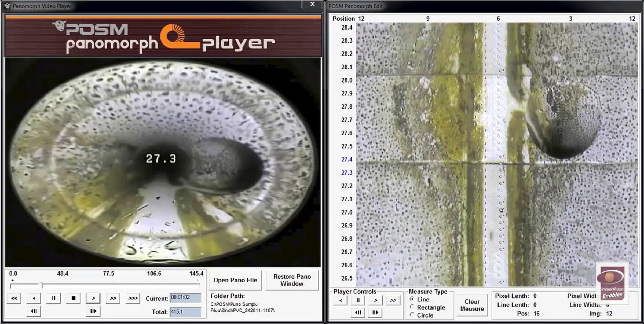
Task: Click the 27.6 depth scale value
Action: [347, 133]
